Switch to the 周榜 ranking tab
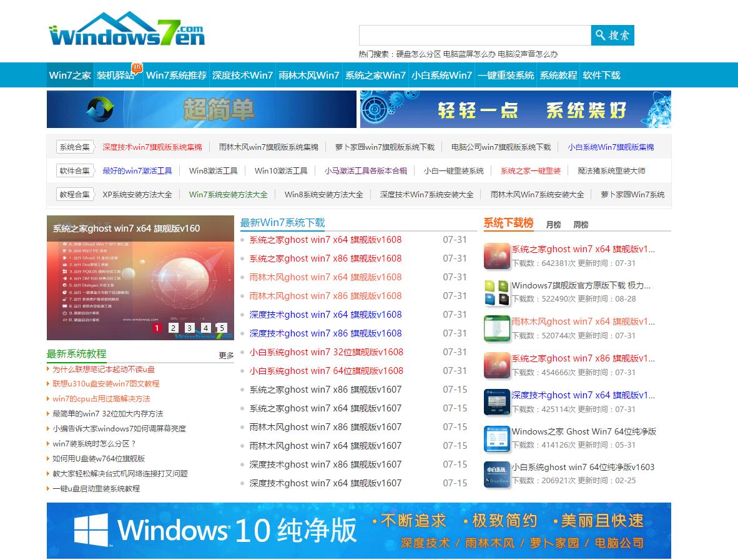The width and height of the screenshot is (738, 560). point(581,225)
